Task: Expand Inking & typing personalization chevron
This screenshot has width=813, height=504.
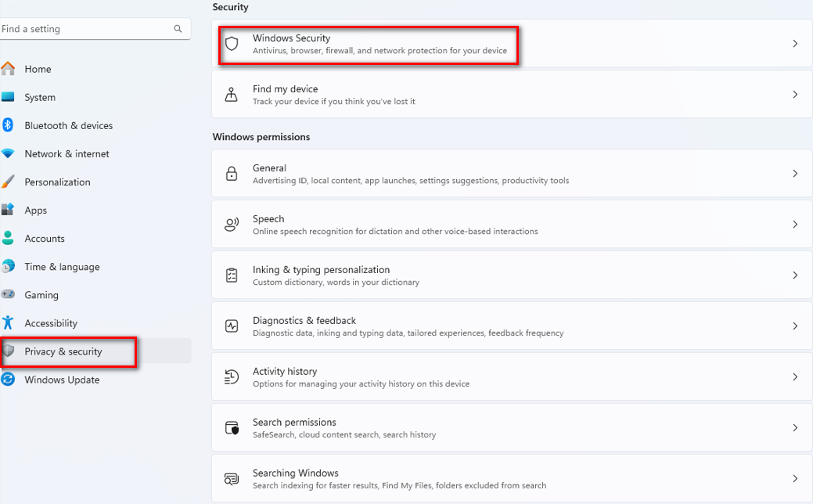Action: coord(795,275)
